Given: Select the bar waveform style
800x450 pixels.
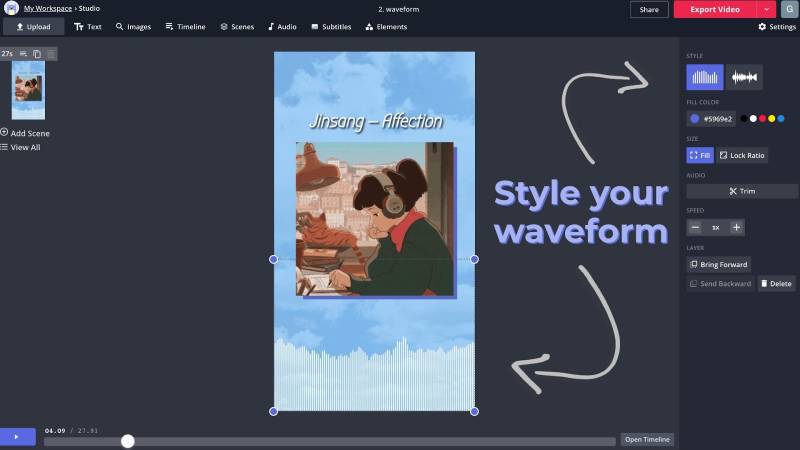Looking at the screenshot, I should 705,77.
